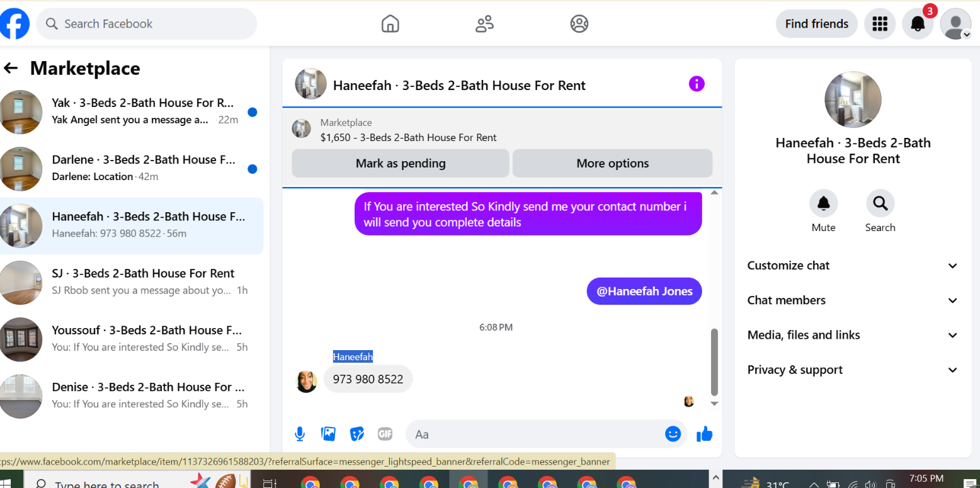980x488 pixels.
Task: Open the Friends icon in top navigation
Action: point(484,24)
